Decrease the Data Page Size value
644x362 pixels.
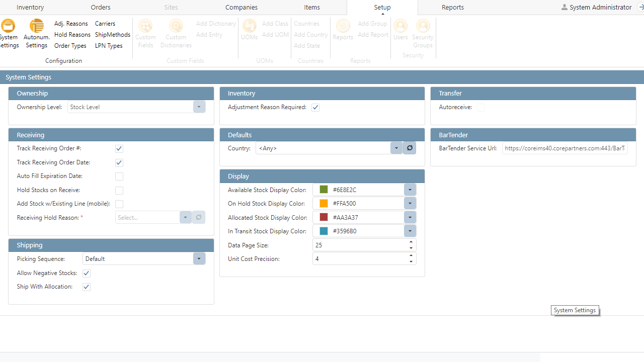(411, 248)
